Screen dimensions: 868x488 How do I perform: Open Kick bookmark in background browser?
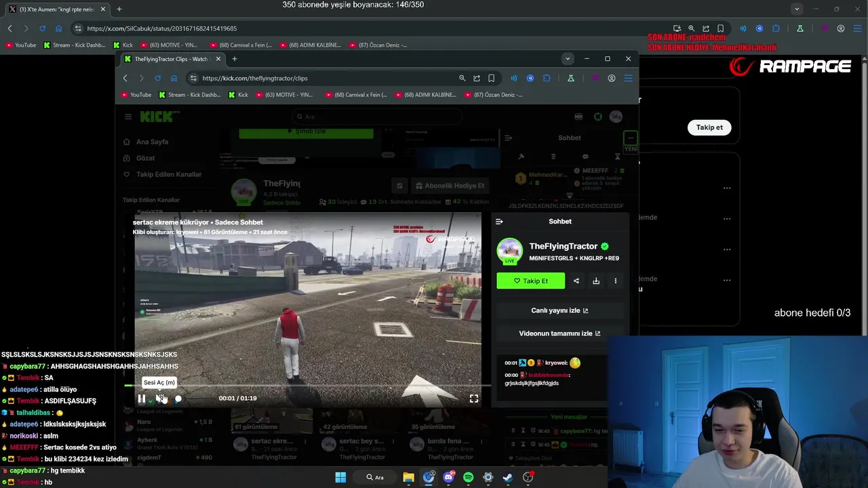(123, 45)
